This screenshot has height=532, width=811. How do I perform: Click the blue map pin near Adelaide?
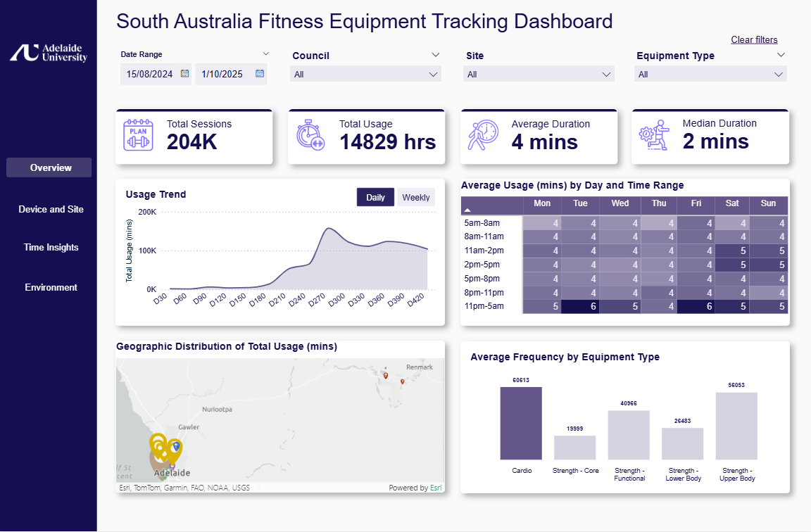tap(176, 446)
